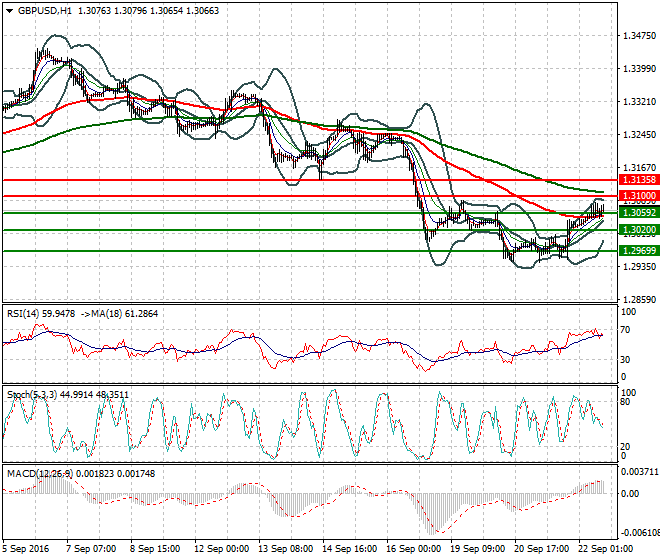This screenshot has height=560, width=660.
Task: Click the green 1.30592 price level label
Action: pyautogui.click(x=639, y=213)
